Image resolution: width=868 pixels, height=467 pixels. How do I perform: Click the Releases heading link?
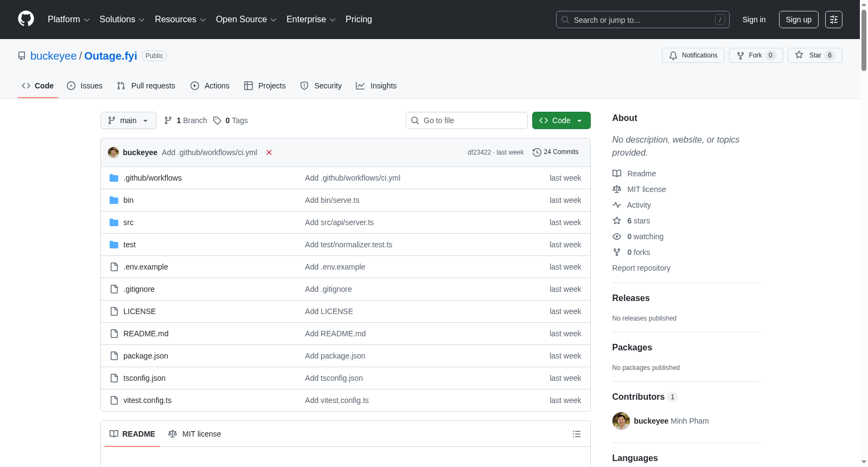point(631,298)
